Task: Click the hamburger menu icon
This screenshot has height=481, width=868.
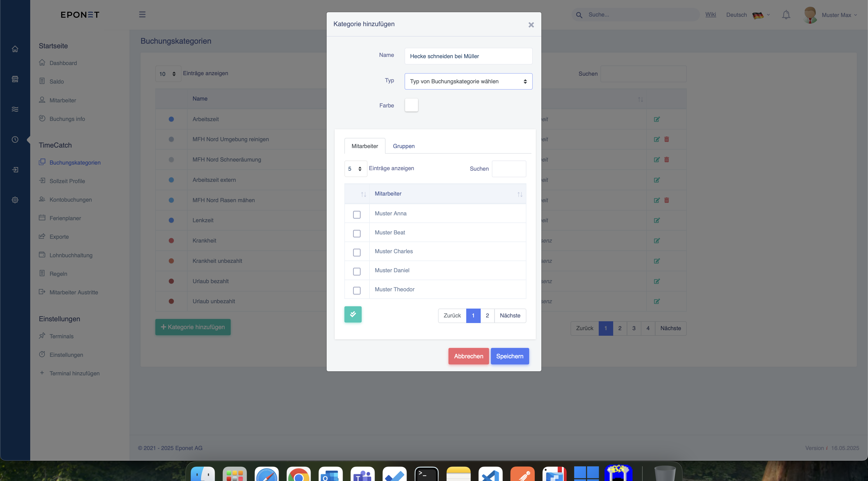Action: coord(142,14)
